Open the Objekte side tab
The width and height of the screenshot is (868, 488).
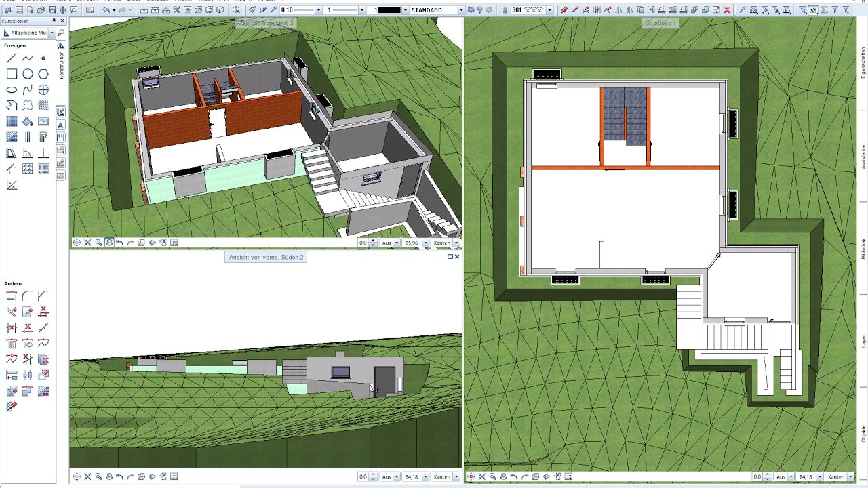click(x=863, y=434)
